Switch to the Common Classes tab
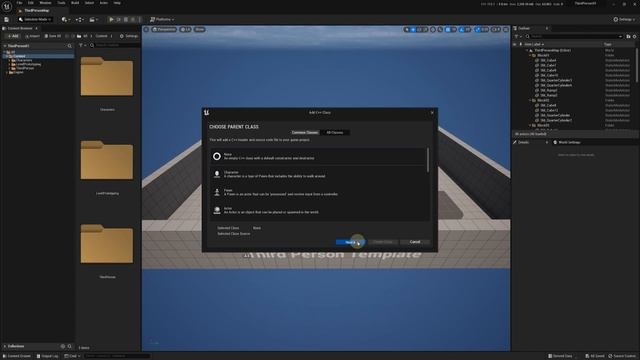The height and width of the screenshot is (360, 640). click(x=305, y=133)
